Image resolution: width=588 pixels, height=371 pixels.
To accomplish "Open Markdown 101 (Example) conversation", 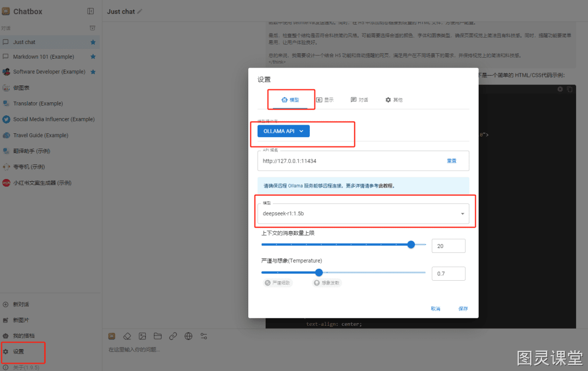I will 50,57.
